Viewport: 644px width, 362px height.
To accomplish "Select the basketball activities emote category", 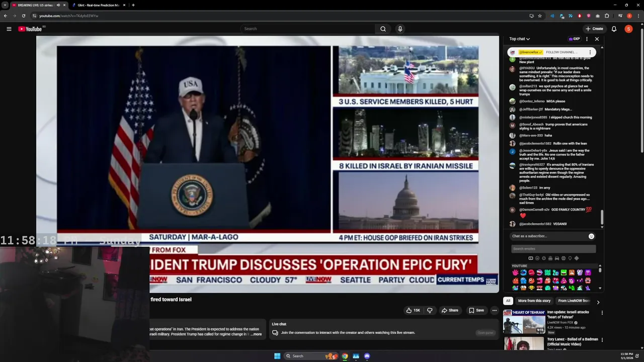I will coord(563,258).
